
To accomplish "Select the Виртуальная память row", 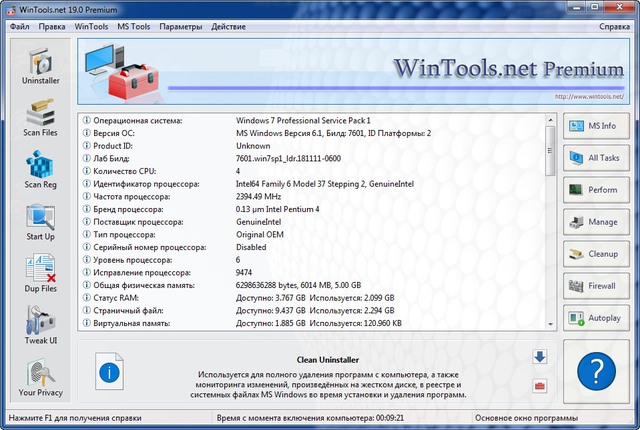I will 311,323.
